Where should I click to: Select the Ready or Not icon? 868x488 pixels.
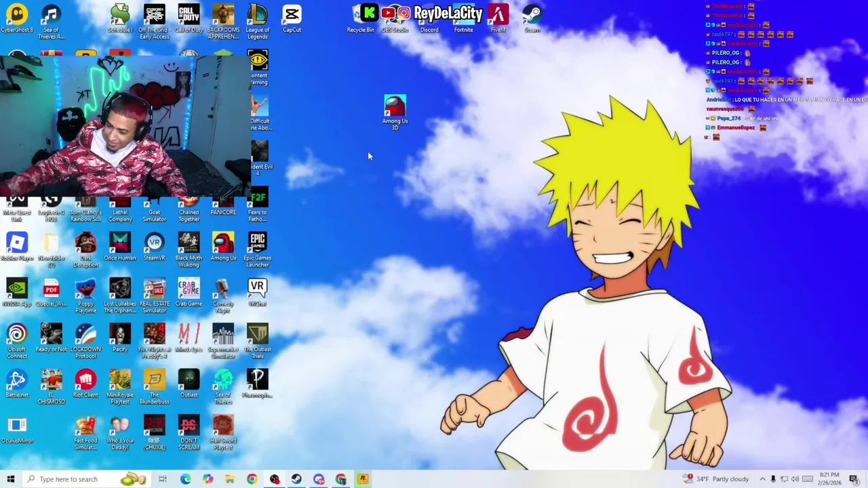click(52, 338)
